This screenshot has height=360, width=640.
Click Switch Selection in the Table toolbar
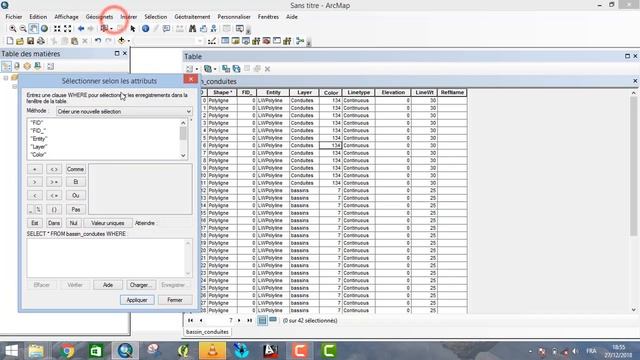point(236,69)
